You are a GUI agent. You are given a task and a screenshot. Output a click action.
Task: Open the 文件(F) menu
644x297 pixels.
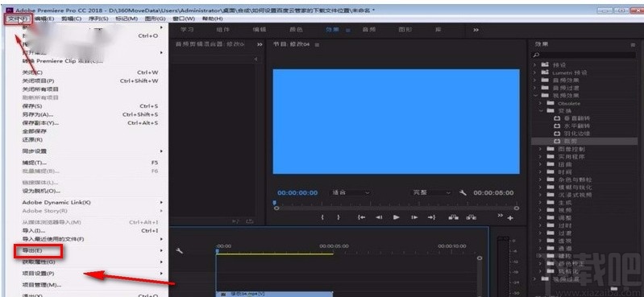point(18,19)
